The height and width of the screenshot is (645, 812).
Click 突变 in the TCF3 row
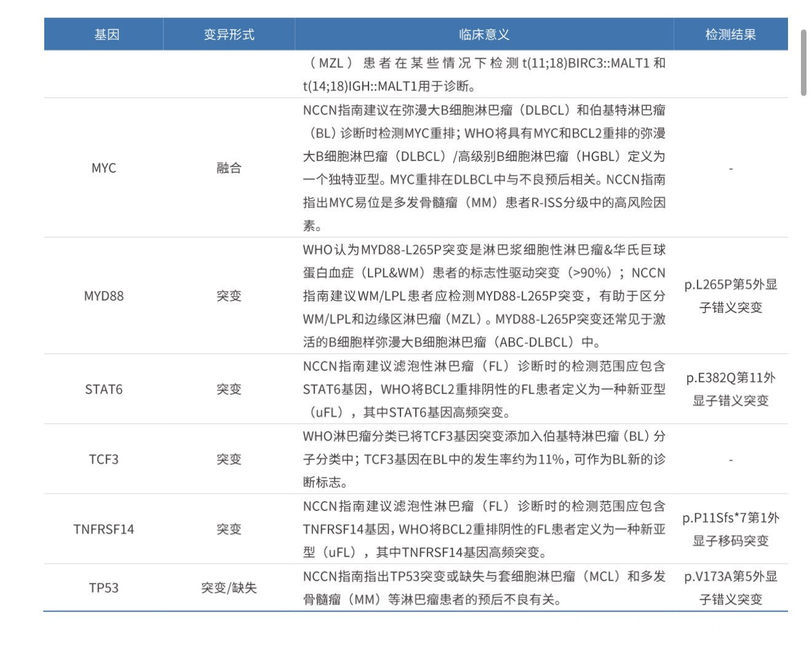pyautogui.click(x=229, y=459)
